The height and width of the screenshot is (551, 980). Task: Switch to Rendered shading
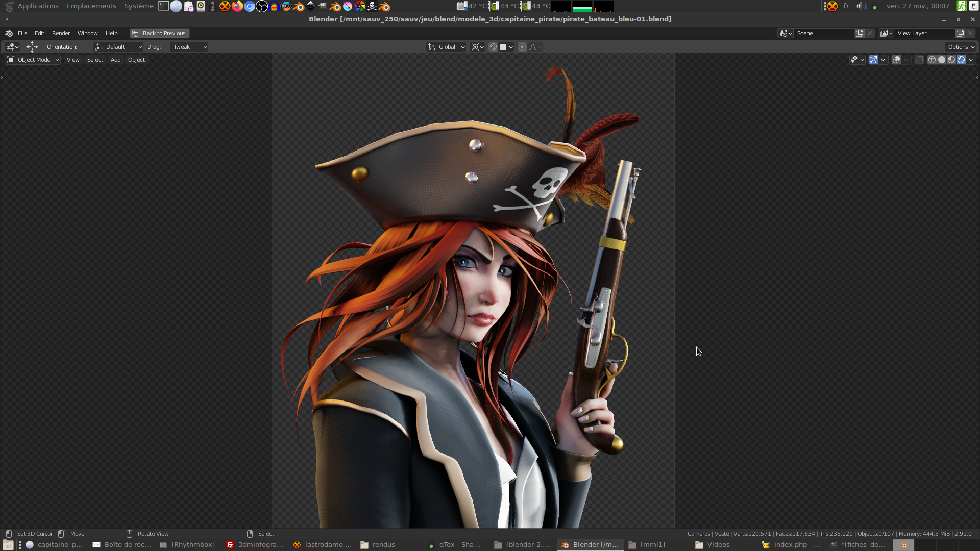coord(961,60)
